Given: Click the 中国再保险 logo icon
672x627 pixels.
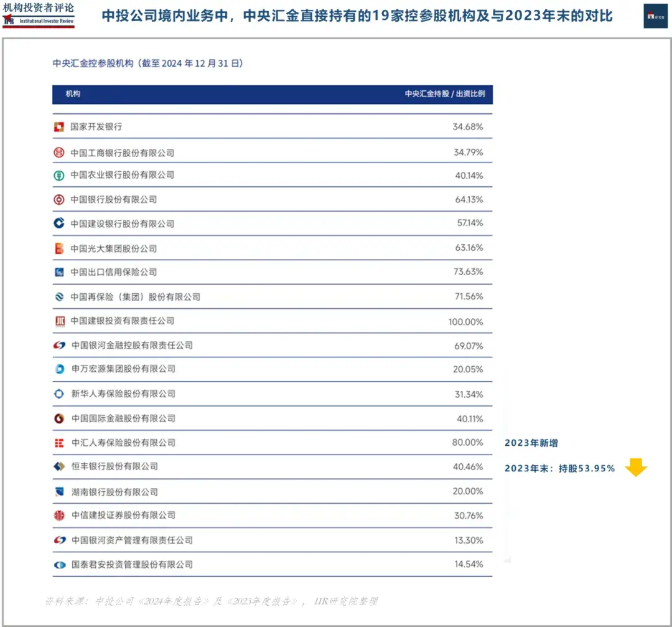Looking at the screenshot, I should pos(59,297).
